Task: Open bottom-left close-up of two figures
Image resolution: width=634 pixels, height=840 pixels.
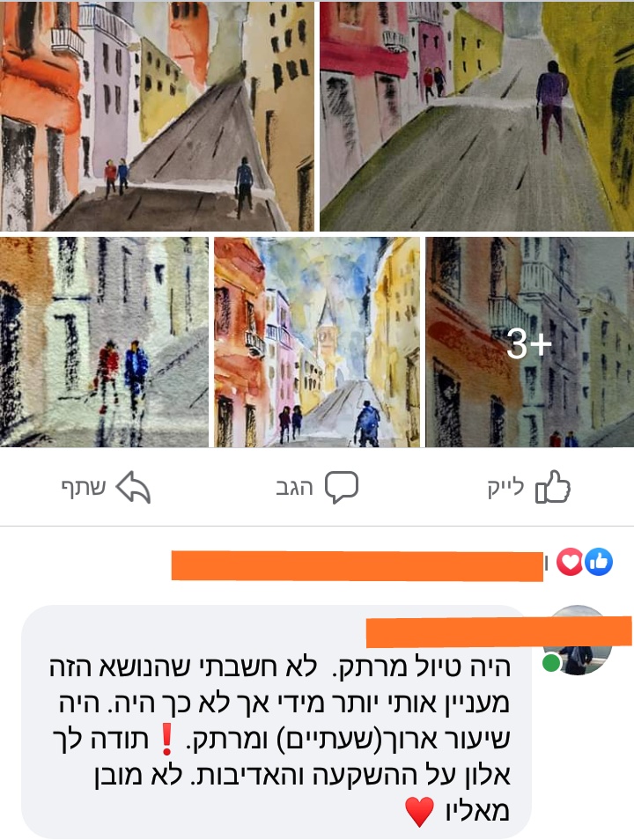Action: [104, 342]
